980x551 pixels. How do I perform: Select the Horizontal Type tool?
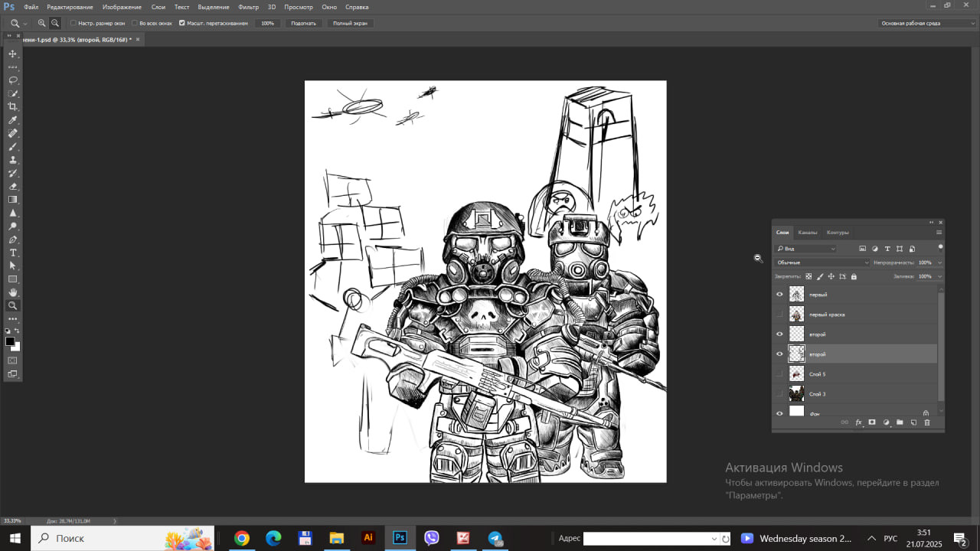click(x=12, y=253)
